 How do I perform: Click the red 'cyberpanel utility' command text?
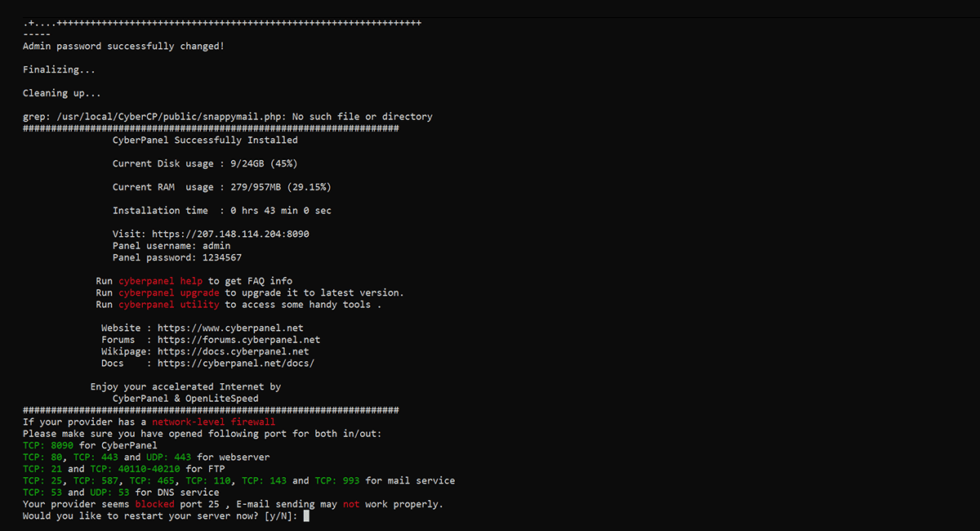(169, 305)
